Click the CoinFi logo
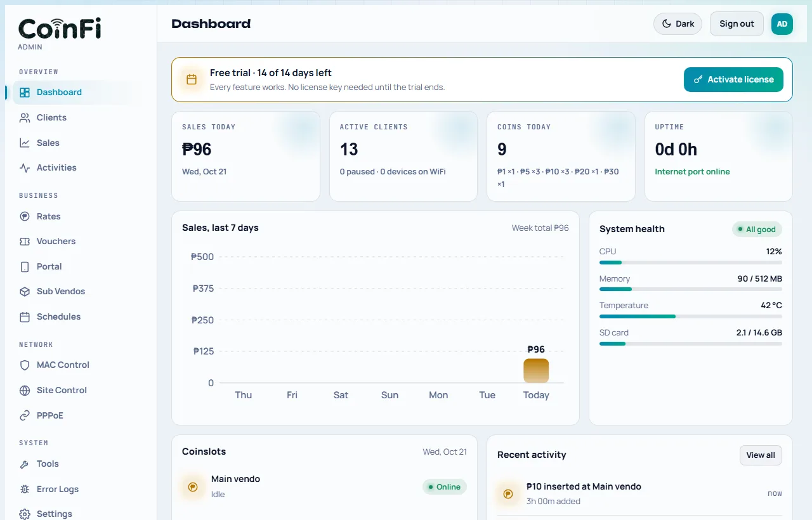 [60, 29]
